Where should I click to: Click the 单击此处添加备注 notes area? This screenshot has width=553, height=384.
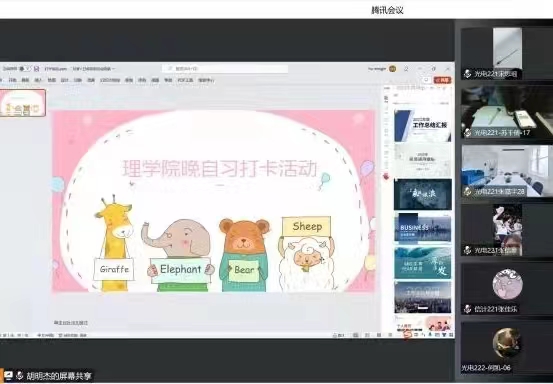pyautogui.click(x=71, y=322)
